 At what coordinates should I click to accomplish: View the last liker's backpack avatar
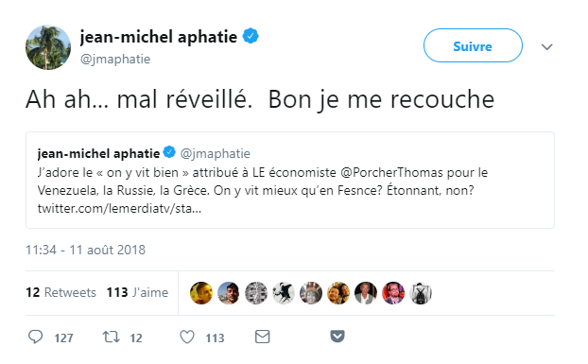(x=421, y=293)
